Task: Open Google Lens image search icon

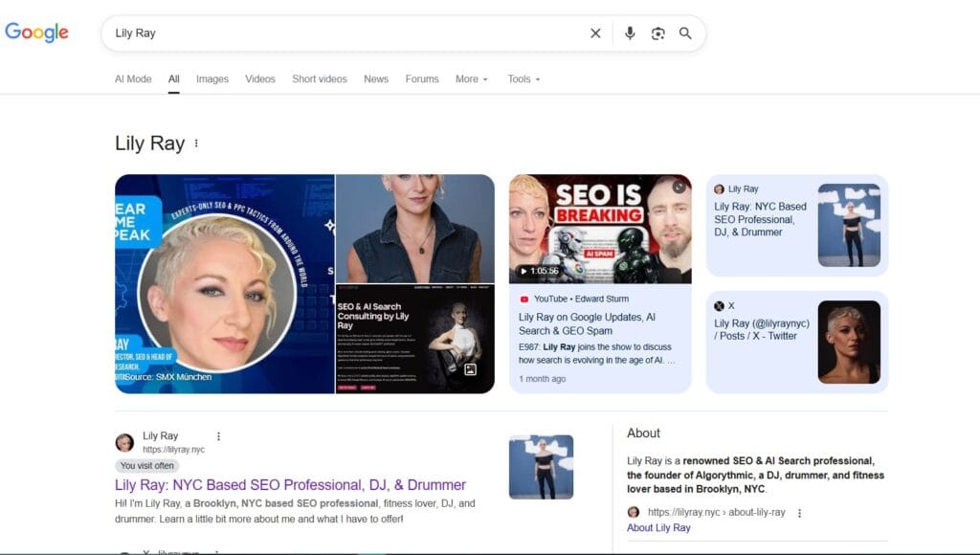Action: [x=657, y=33]
